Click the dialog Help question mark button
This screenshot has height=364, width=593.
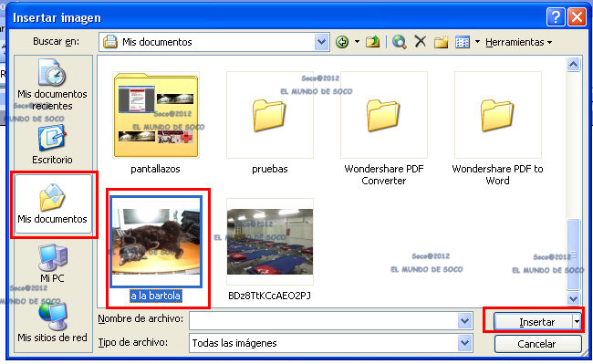tap(556, 17)
